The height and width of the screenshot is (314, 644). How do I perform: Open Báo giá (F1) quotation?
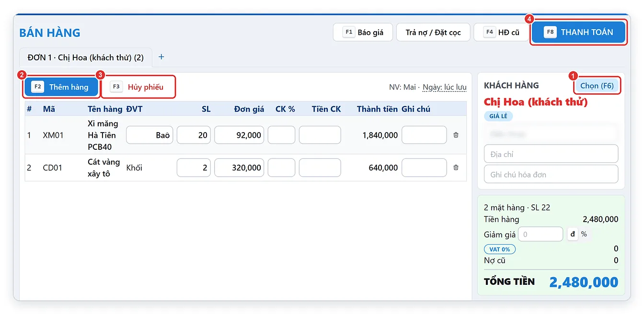click(x=363, y=33)
